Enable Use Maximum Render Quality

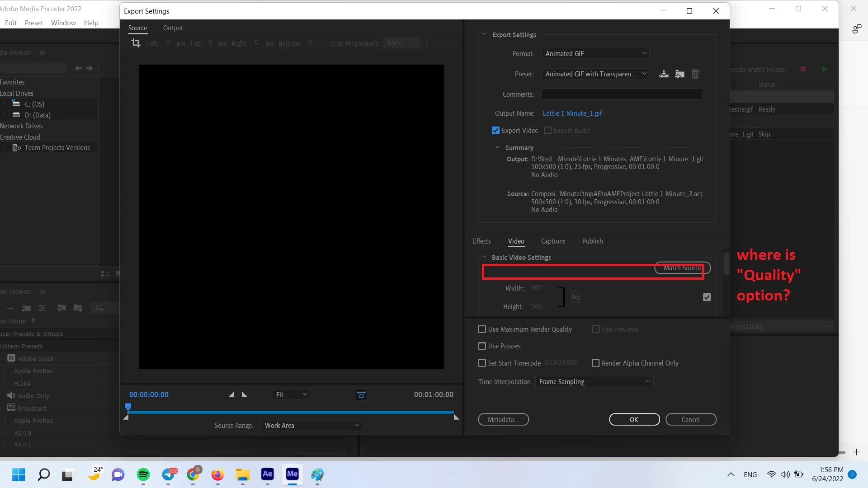(482, 329)
